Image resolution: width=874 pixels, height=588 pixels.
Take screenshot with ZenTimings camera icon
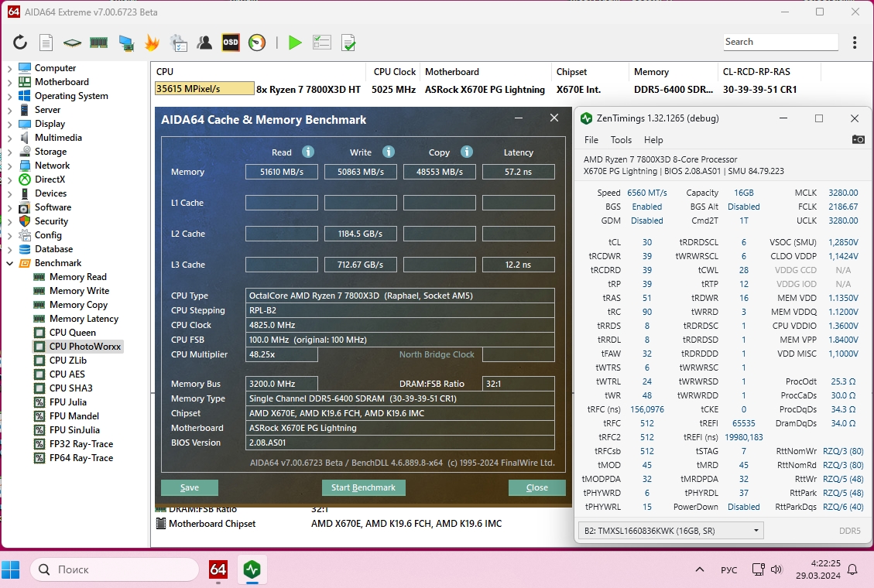pos(858,139)
